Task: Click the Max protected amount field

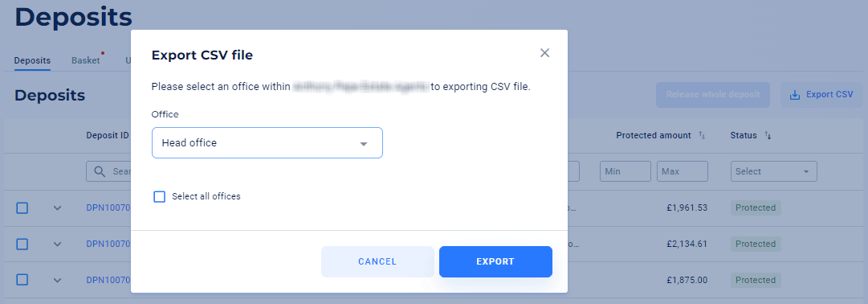Action: (683, 171)
